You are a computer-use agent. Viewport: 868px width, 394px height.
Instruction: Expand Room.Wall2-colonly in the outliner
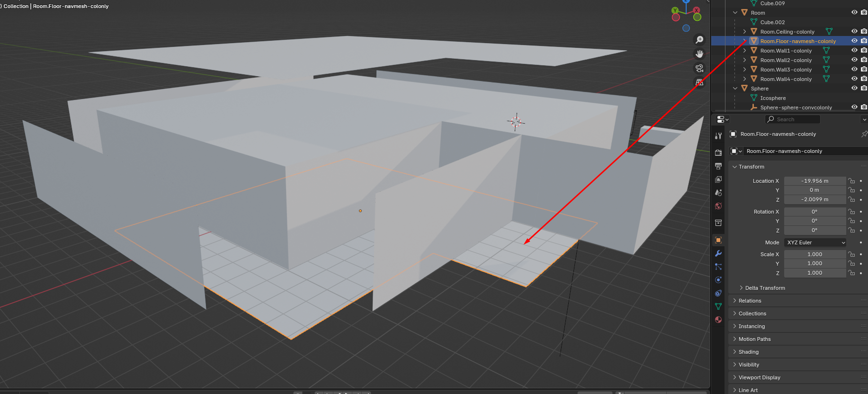(744, 60)
